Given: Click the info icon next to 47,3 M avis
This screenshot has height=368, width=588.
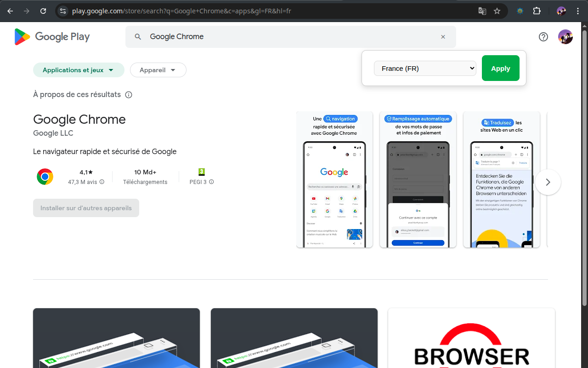Looking at the screenshot, I should pos(102,182).
